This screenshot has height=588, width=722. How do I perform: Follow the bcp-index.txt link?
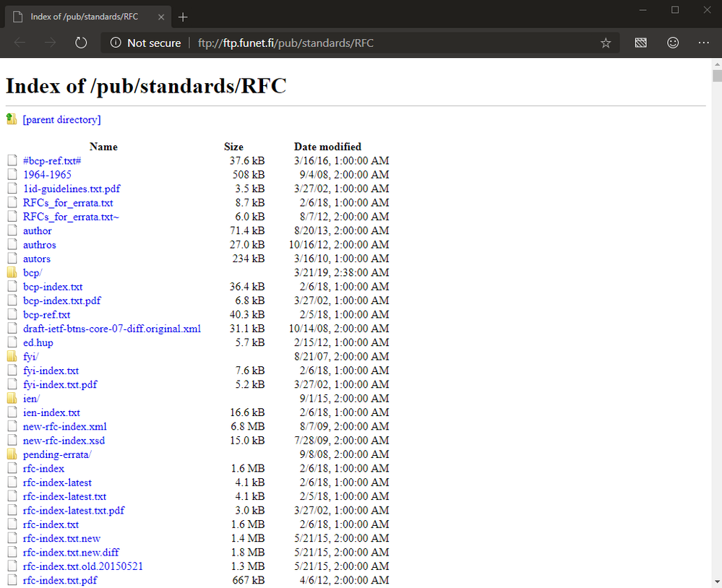click(x=52, y=286)
